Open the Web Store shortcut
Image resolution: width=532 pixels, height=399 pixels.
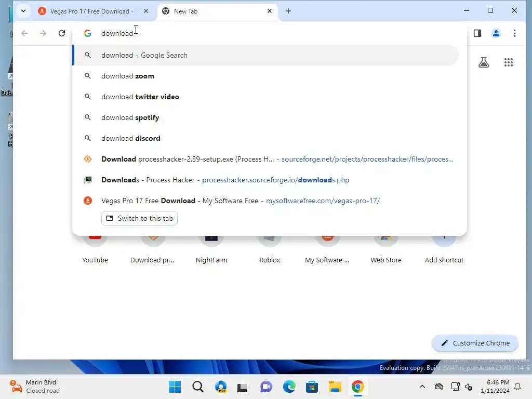pyautogui.click(x=386, y=249)
